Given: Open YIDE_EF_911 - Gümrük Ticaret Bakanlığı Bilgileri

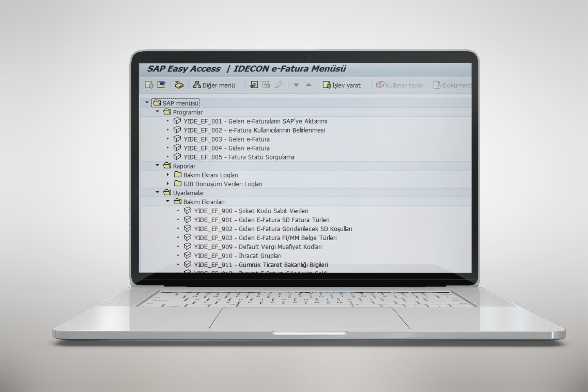Looking at the screenshot, I should (261, 265).
